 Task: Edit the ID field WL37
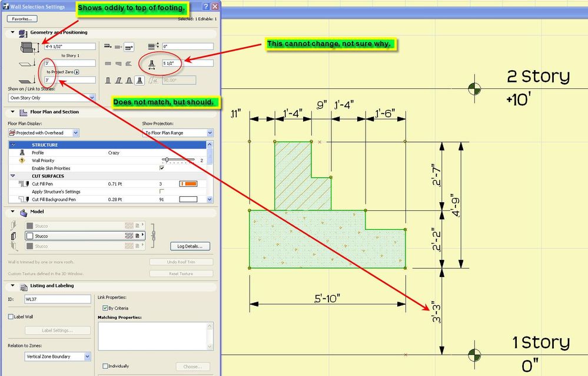58,299
